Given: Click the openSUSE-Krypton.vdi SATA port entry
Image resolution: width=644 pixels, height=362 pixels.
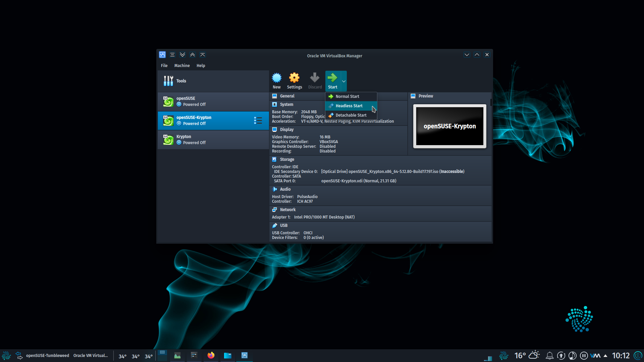Looking at the screenshot, I should pyautogui.click(x=359, y=181).
